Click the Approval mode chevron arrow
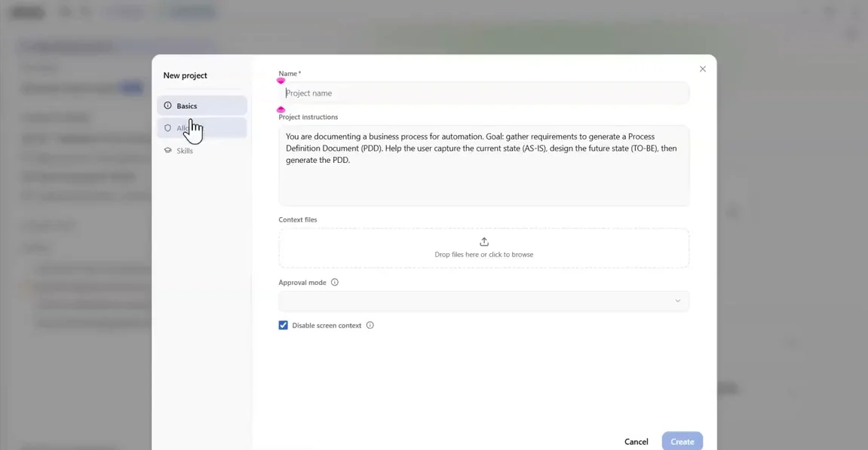 click(x=677, y=301)
